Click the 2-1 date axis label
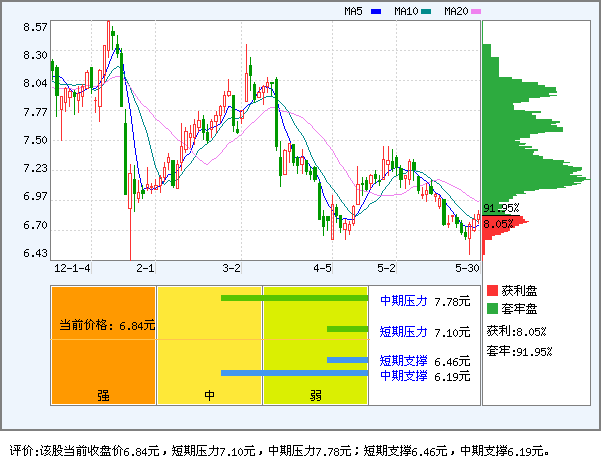 (x=145, y=268)
